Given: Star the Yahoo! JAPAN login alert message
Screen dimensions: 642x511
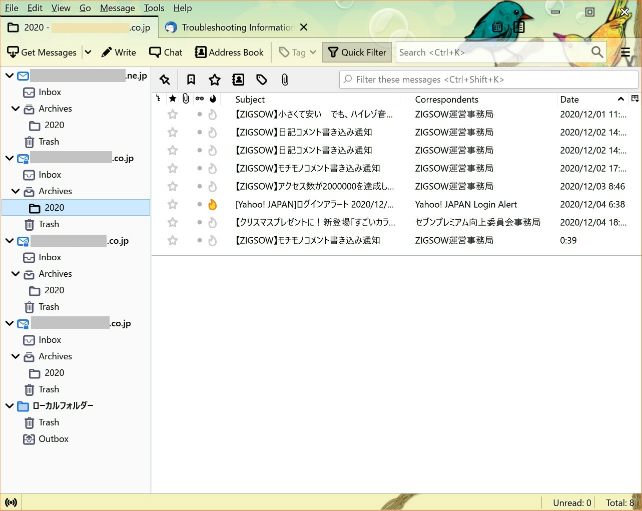Looking at the screenshot, I should click(173, 204).
